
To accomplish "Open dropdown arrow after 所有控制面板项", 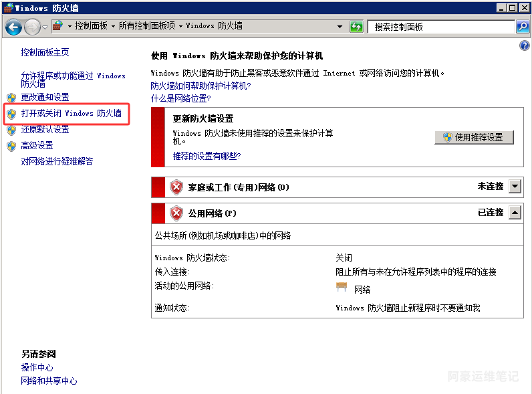I will (180, 26).
